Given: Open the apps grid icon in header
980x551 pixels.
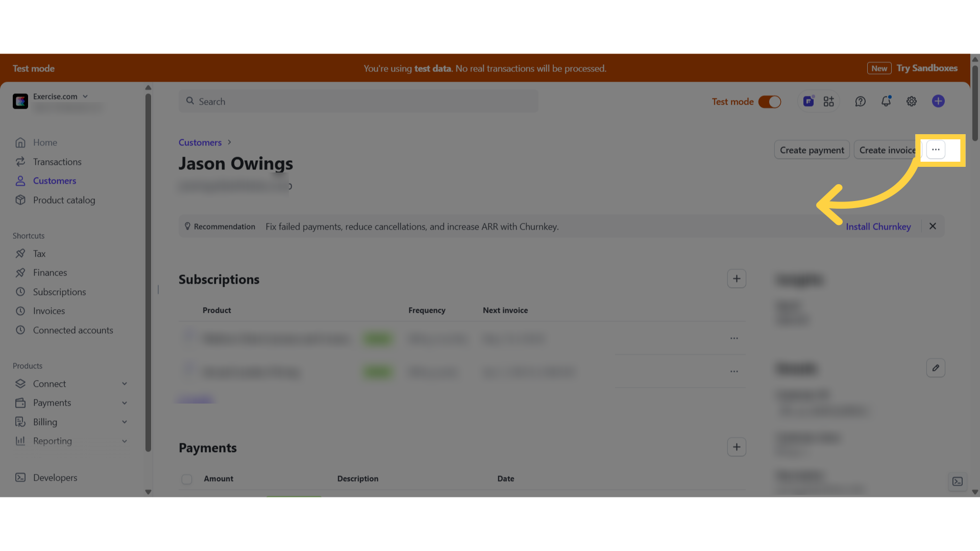Looking at the screenshot, I should [x=828, y=102].
